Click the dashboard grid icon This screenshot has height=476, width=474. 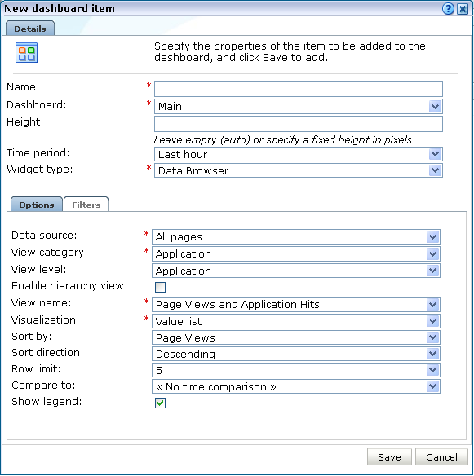[x=26, y=52]
